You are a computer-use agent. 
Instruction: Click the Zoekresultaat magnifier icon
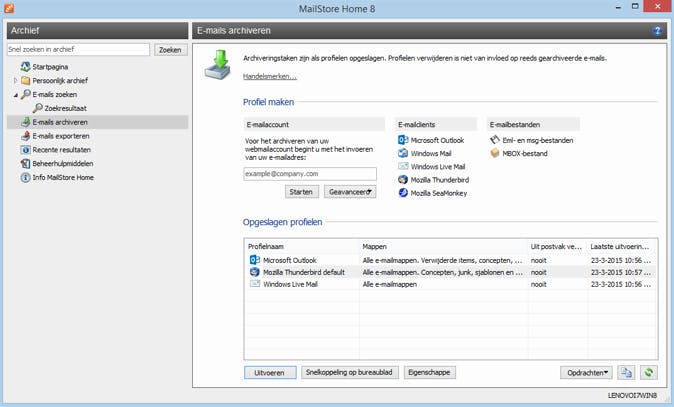(x=38, y=108)
